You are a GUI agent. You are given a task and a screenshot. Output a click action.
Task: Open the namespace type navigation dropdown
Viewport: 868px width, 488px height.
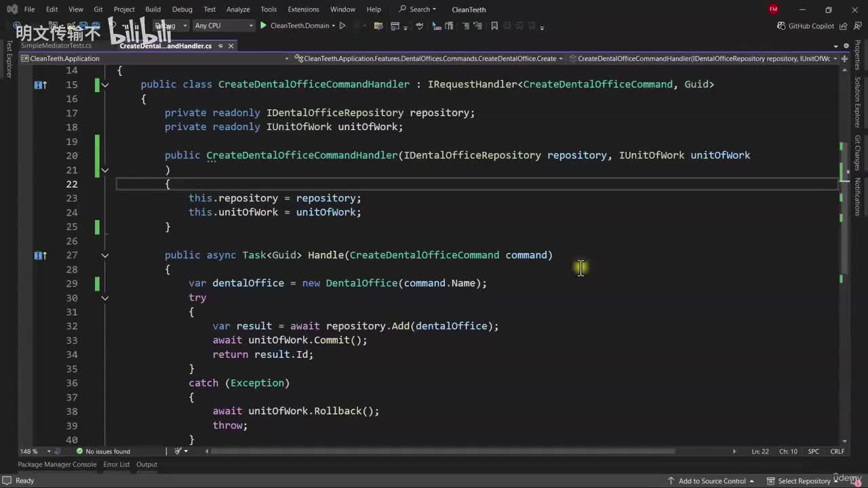point(429,58)
